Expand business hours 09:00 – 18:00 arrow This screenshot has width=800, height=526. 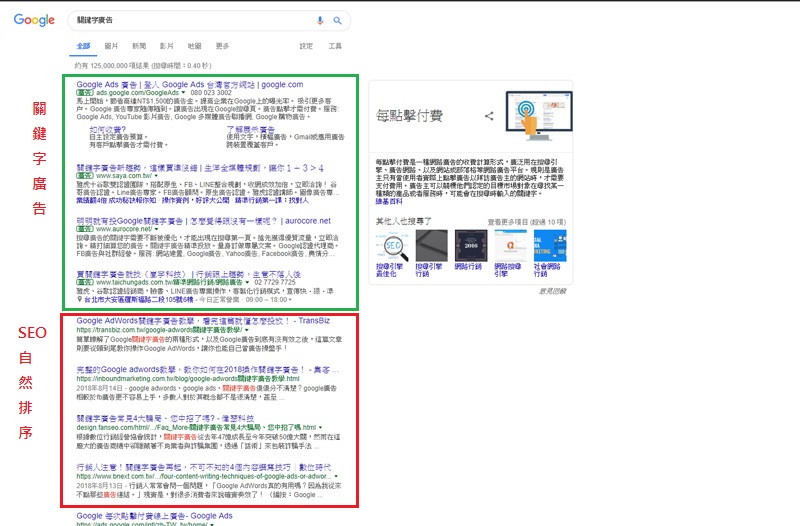(290, 300)
